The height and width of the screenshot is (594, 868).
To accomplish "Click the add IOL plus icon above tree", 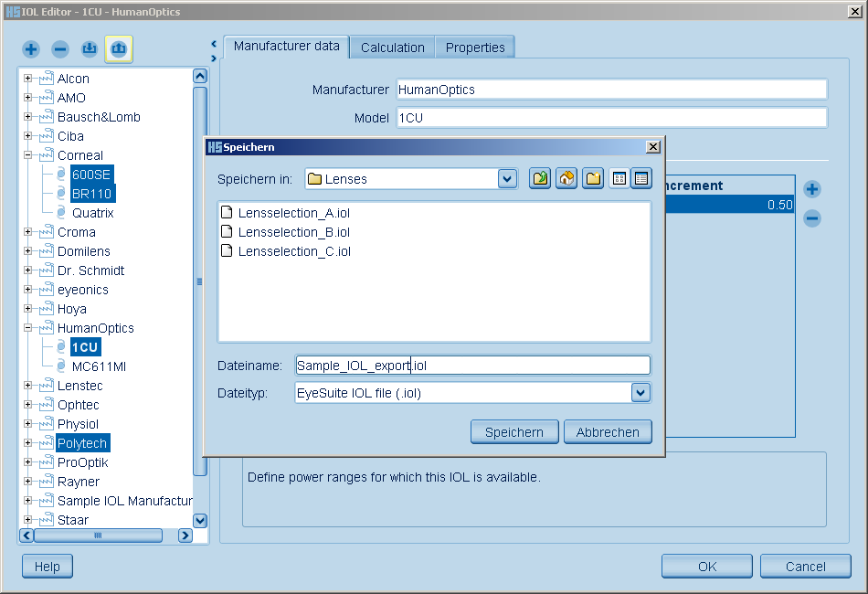I will 31,49.
